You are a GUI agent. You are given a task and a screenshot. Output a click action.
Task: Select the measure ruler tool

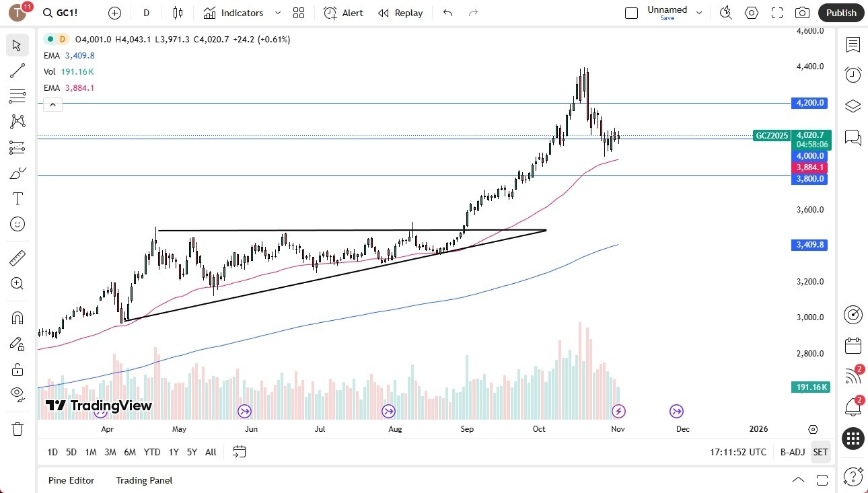[17, 258]
